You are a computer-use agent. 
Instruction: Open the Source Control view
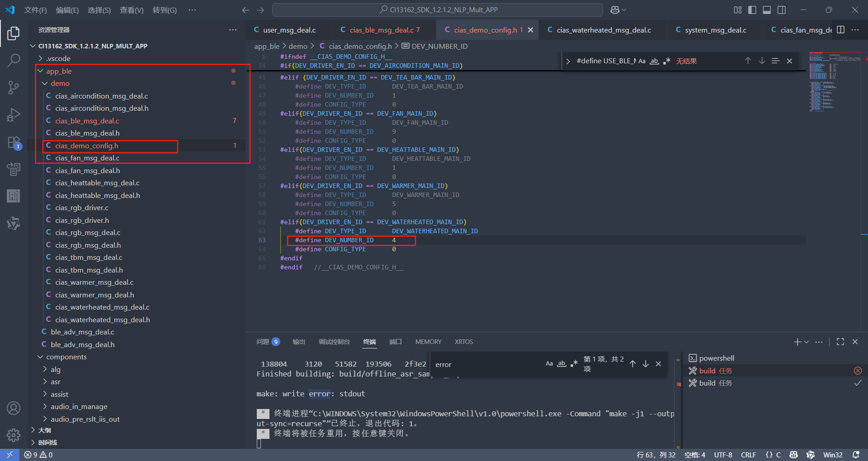[14, 88]
